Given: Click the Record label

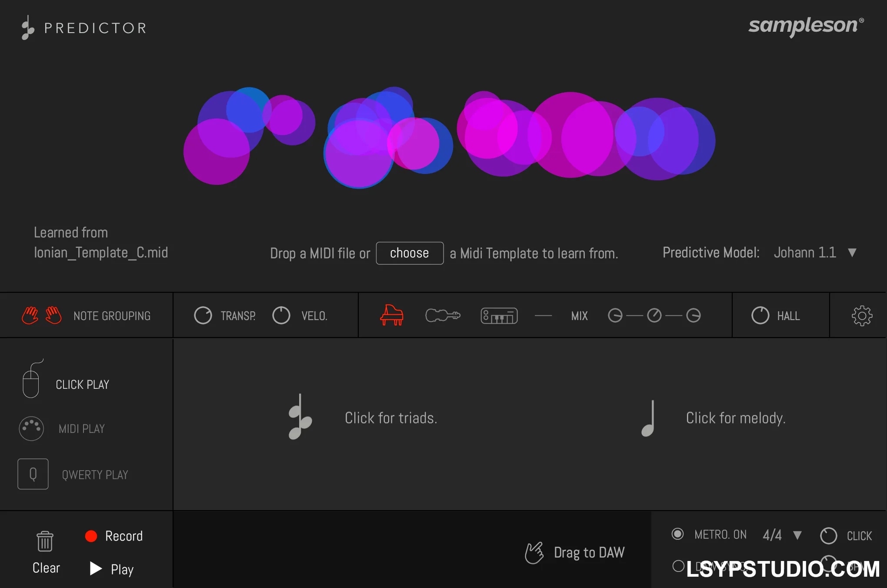Looking at the screenshot, I should 124,536.
